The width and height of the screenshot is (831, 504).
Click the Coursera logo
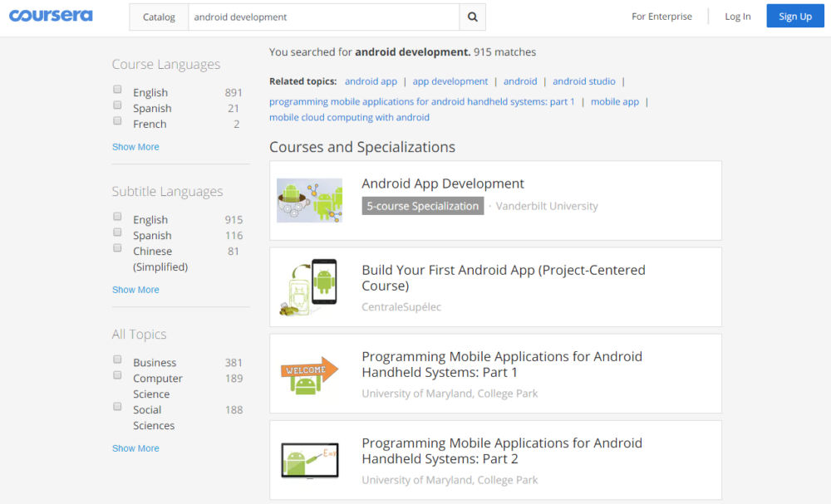51,16
